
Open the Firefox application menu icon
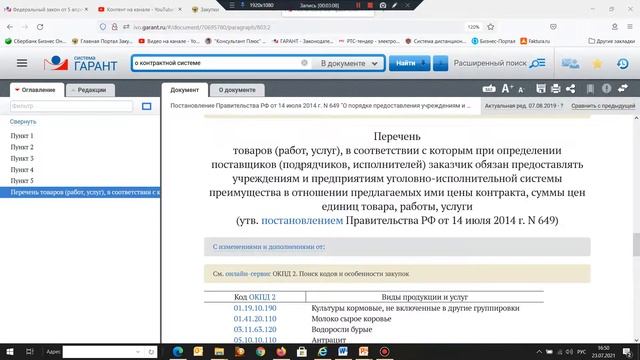pyautogui.click(x=630, y=27)
